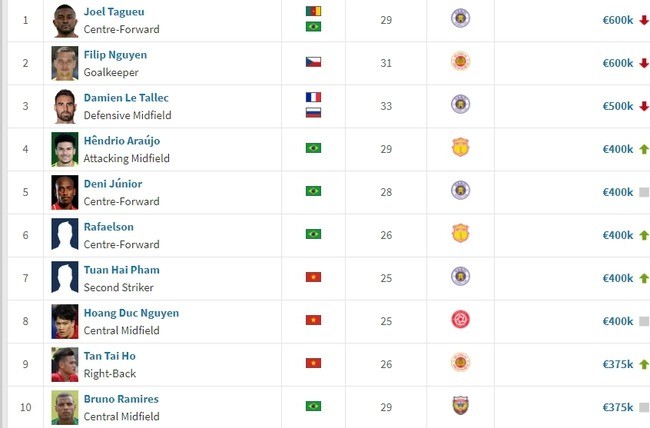Click the Czech flag beside Filip Nguyen
This screenshot has height=428, width=650.
click(313, 62)
